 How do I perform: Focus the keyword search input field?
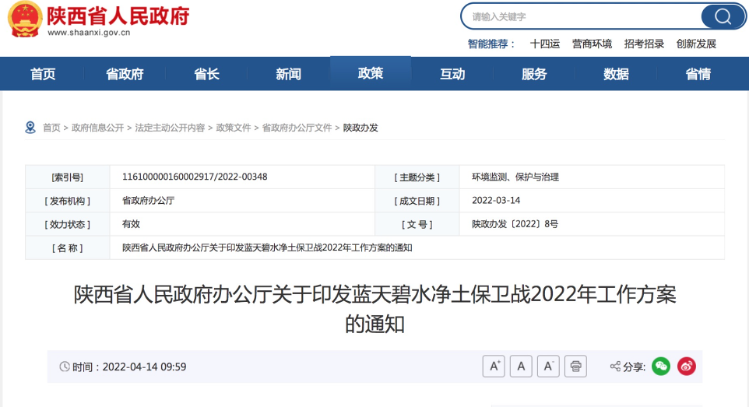point(580,16)
